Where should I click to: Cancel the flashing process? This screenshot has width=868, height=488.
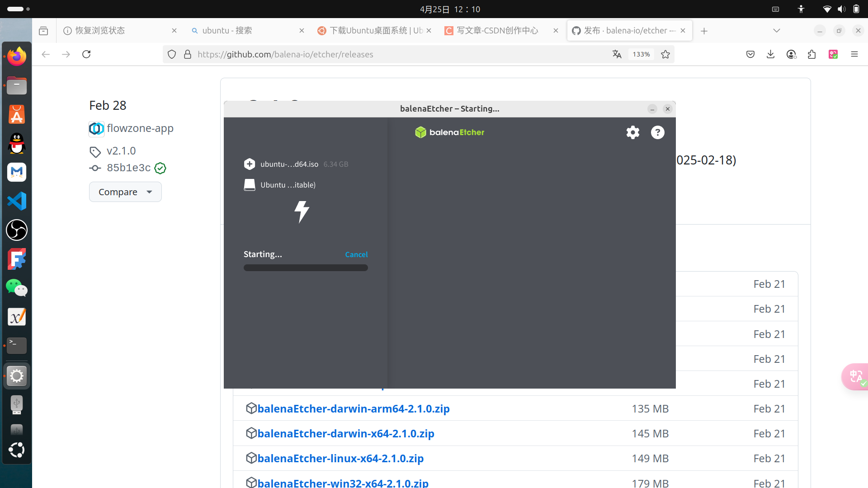[356, 254]
